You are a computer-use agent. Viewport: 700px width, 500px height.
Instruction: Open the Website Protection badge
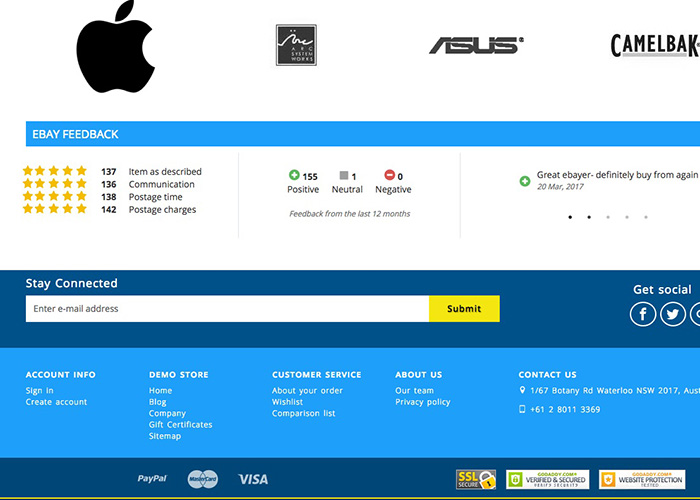[x=642, y=479]
